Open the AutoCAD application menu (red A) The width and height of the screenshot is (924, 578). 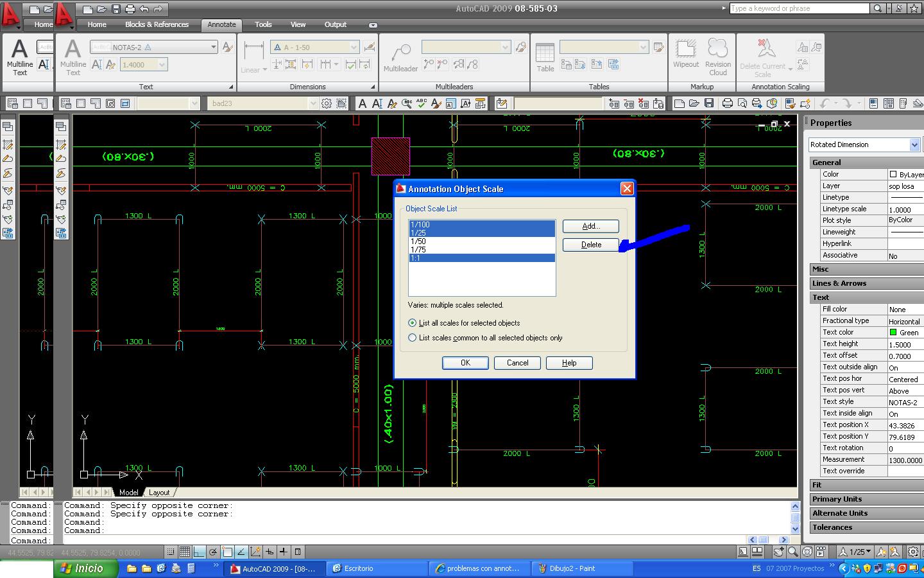tap(64, 15)
